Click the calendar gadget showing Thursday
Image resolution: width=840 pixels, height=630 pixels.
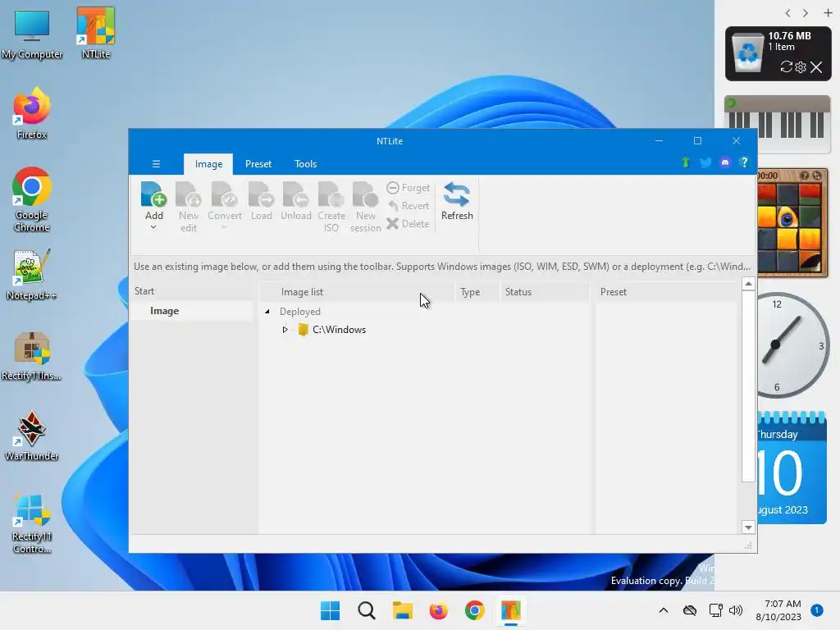[792, 467]
